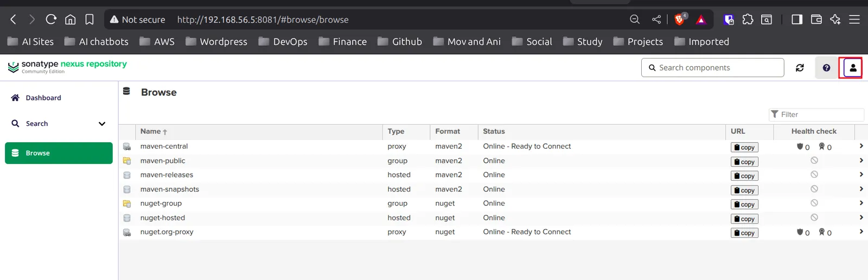Screen dimensions: 868x280
Task: Click the Brave Rewards triangle icon
Action: point(701,20)
